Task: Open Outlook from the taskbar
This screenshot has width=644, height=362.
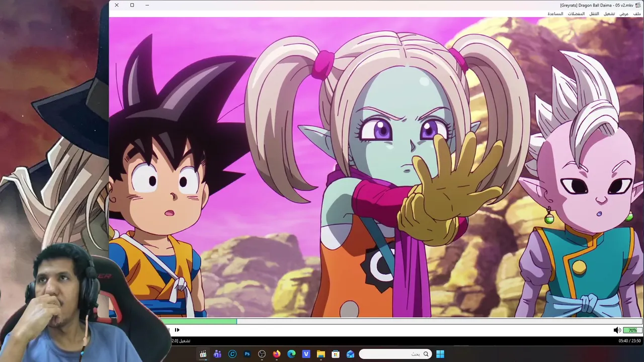Action: [350, 354]
